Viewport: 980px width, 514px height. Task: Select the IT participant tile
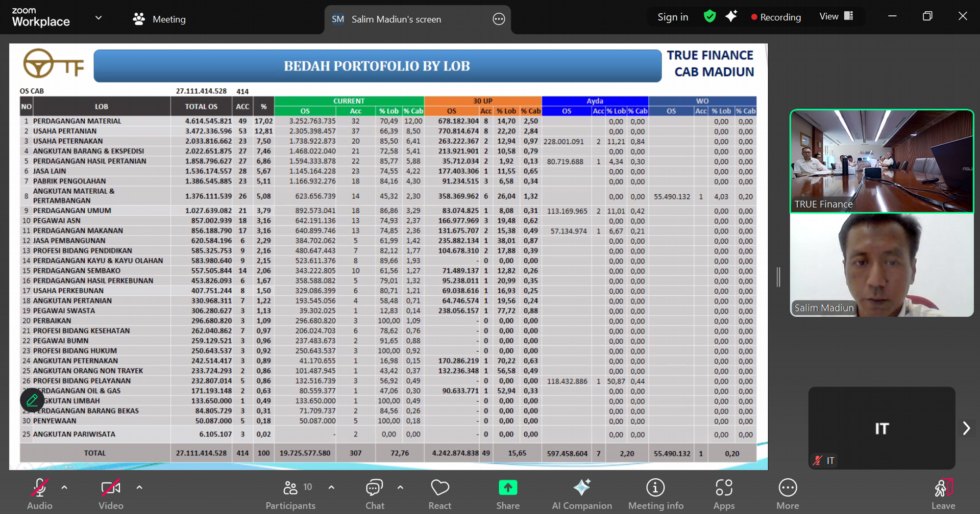coord(882,428)
